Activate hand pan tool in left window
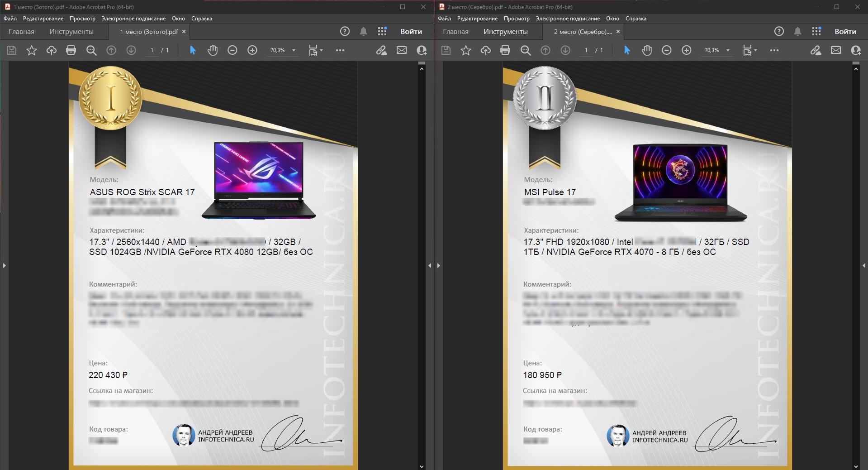This screenshot has width=868, height=470. pos(213,50)
